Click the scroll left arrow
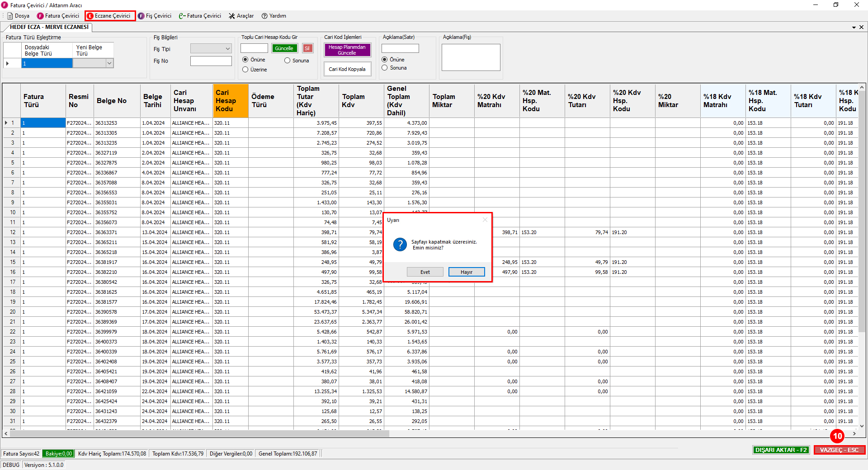The height and width of the screenshot is (470, 868). [x=6, y=433]
